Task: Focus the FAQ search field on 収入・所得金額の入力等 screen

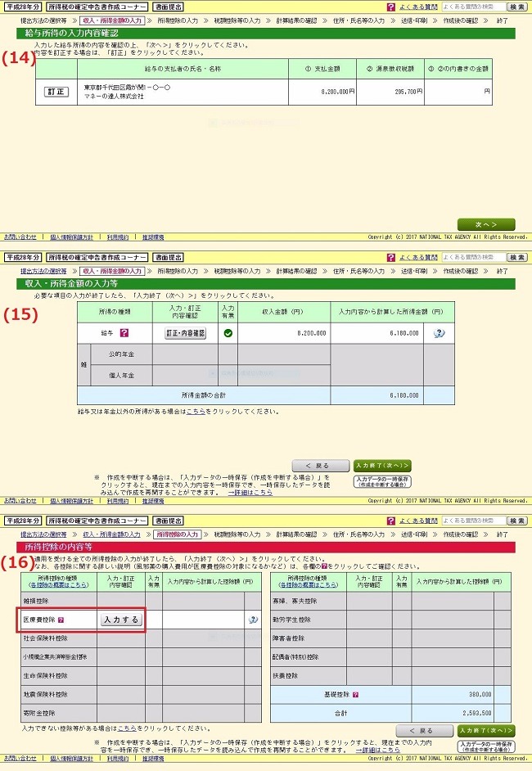Action: 474,257
